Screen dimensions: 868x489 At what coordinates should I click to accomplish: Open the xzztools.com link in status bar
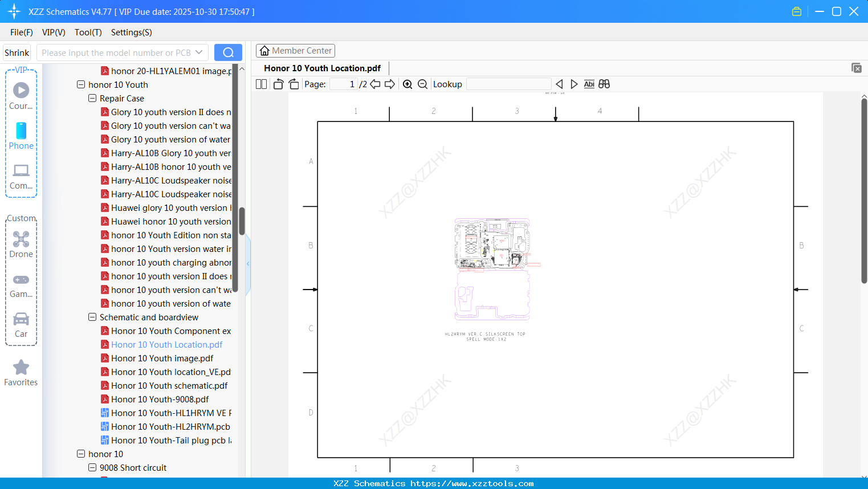click(472, 483)
